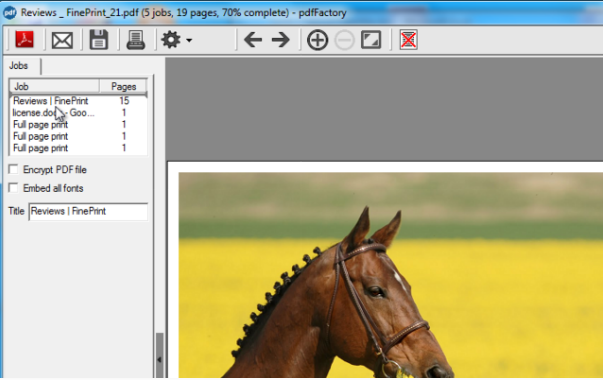Save the PDF with the floppy disk icon

[x=99, y=40]
